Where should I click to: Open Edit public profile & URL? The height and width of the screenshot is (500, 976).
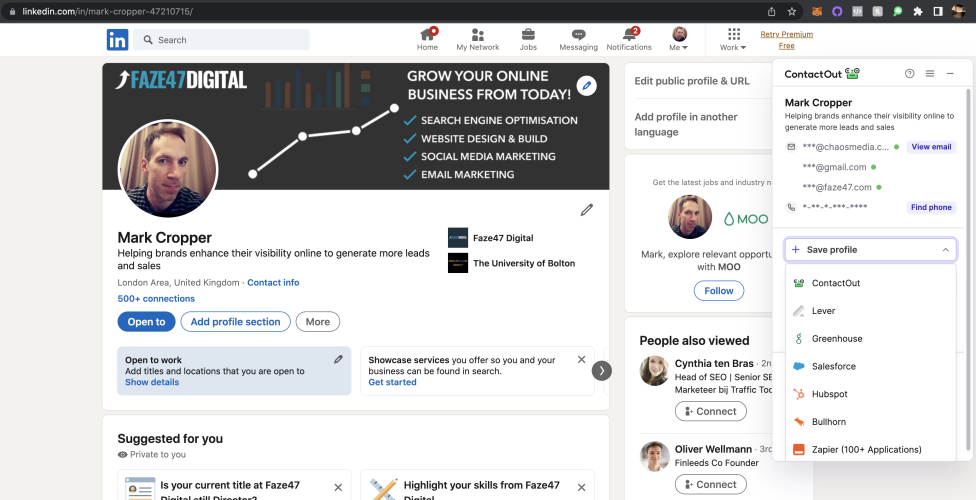click(692, 81)
